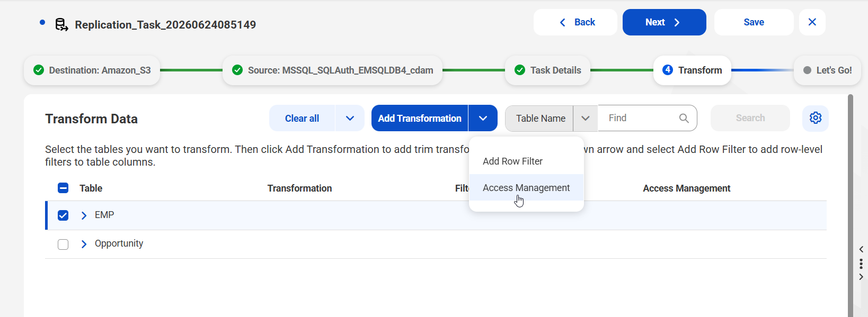
Task: Click the Replication_Task_20260624085149 title
Action: [165, 25]
